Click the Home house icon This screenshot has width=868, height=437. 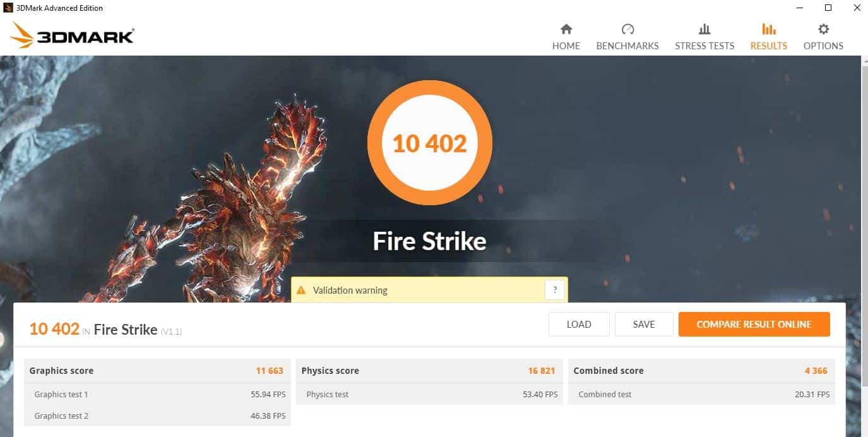coord(566,29)
